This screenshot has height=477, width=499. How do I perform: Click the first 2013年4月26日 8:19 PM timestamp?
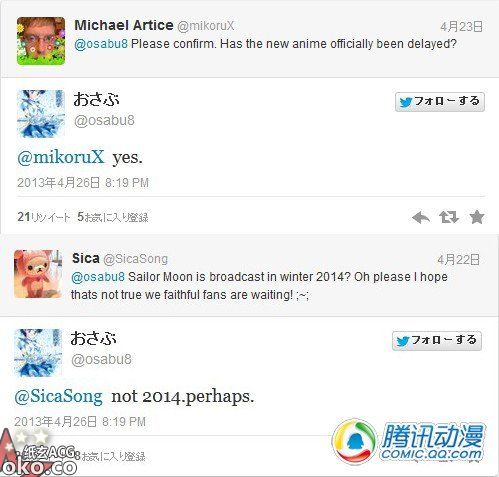(x=83, y=183)
